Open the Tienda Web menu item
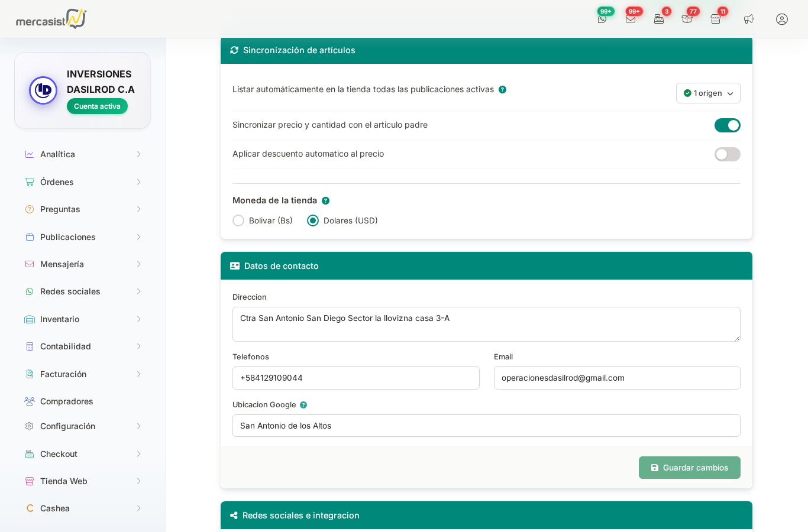The width and height of the screenshot is (808, 532). click(x=64, y=481)
